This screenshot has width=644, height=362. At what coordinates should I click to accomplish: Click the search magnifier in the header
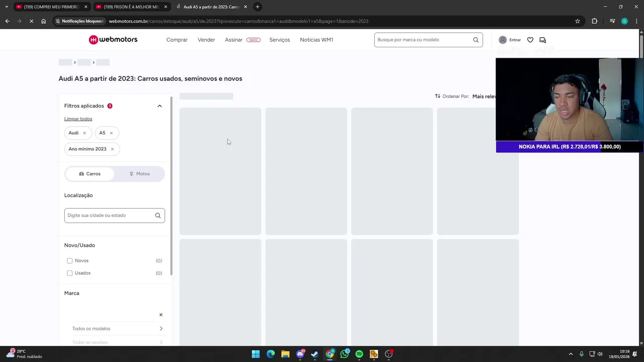tap(475, 40)
